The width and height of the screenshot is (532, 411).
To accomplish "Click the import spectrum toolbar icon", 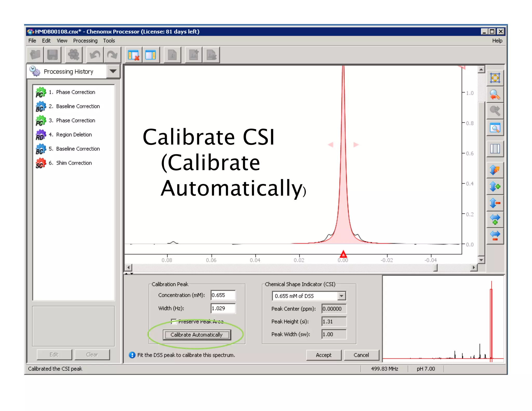I will point(194,55).
